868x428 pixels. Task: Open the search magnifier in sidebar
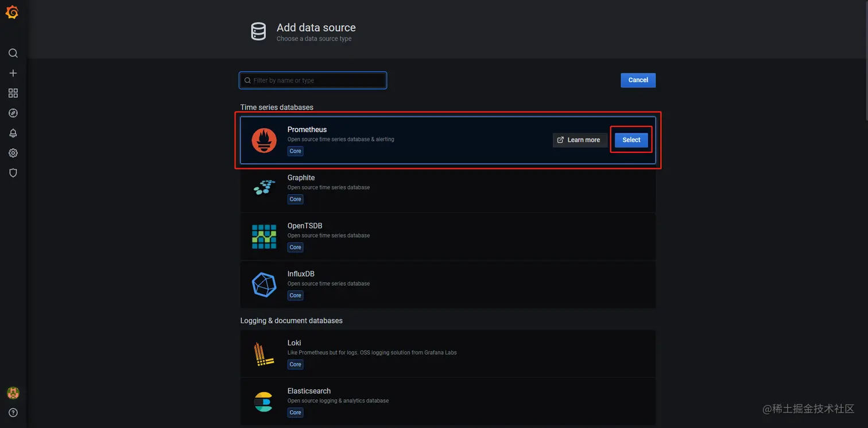tap(13, 53)
